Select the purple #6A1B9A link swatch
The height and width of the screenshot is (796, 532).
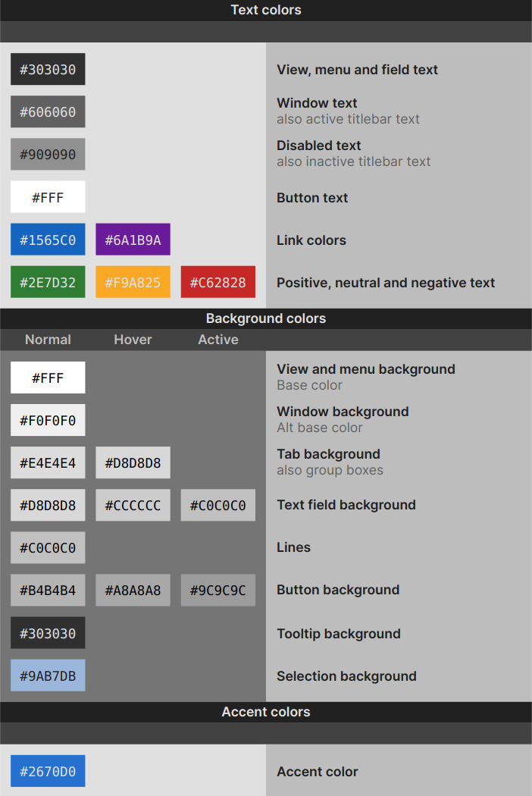(133, 240)
